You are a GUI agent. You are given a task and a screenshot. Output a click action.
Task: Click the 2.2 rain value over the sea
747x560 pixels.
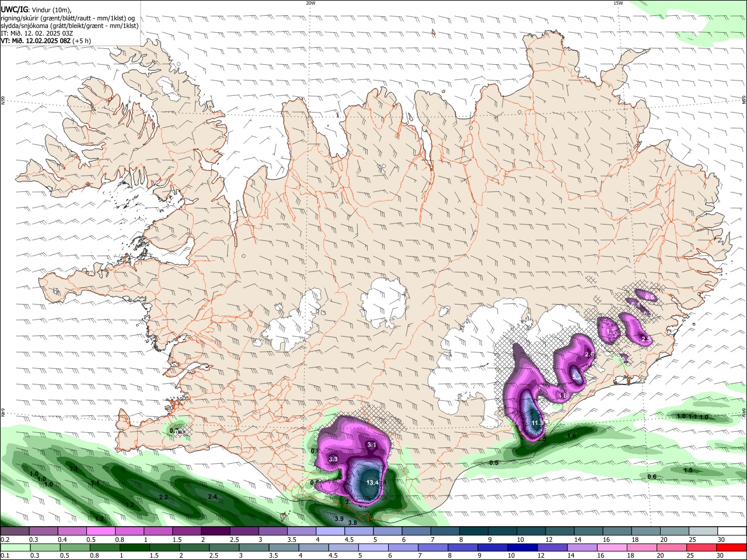163,497
